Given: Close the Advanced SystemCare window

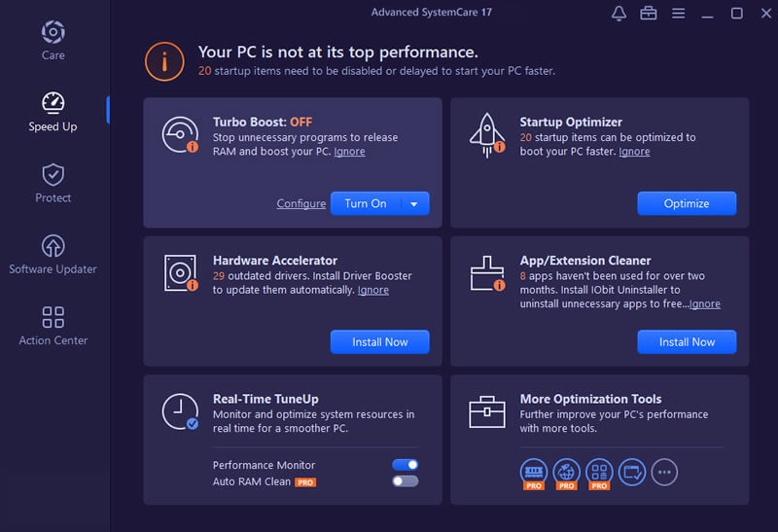Looking at the screenshot, I should tap(766, 14).
